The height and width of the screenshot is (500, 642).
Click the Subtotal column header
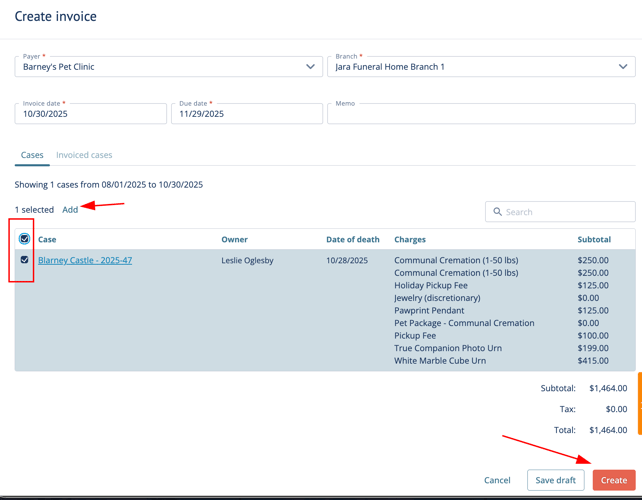pos(593,240)
